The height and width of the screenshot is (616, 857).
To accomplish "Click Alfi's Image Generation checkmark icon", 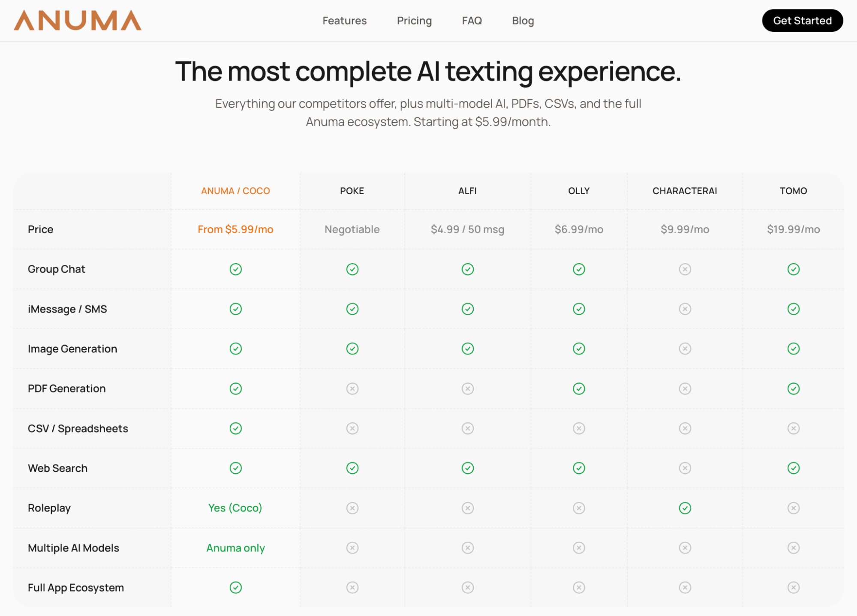I will (467, 349).
